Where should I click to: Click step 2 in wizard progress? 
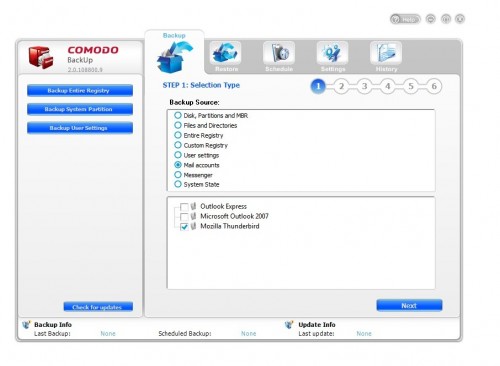[341, 86]
